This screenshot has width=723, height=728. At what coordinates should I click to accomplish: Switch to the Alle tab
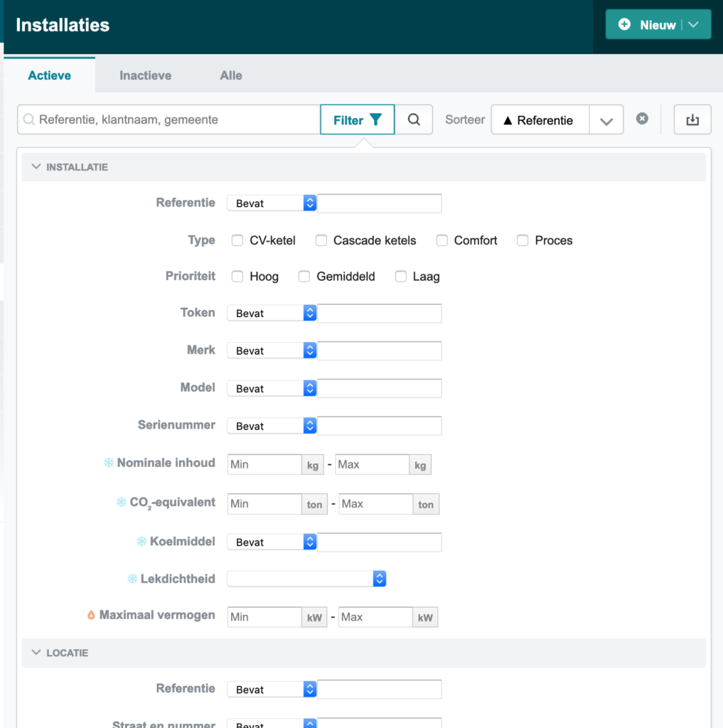231,75
